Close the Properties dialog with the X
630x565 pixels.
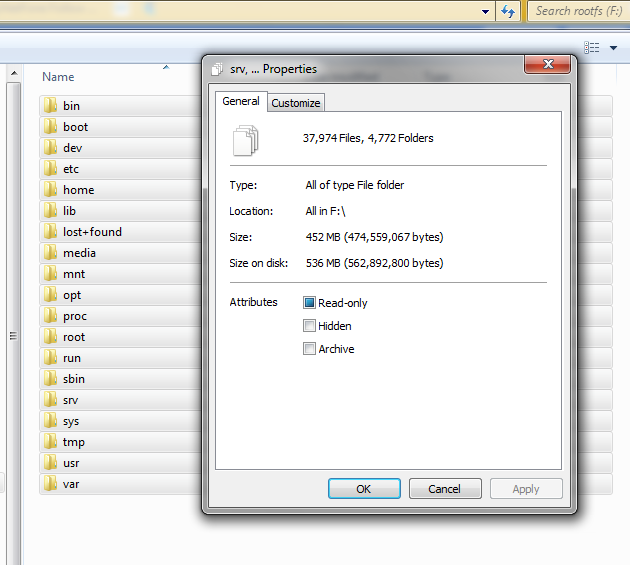pos(547,65)
